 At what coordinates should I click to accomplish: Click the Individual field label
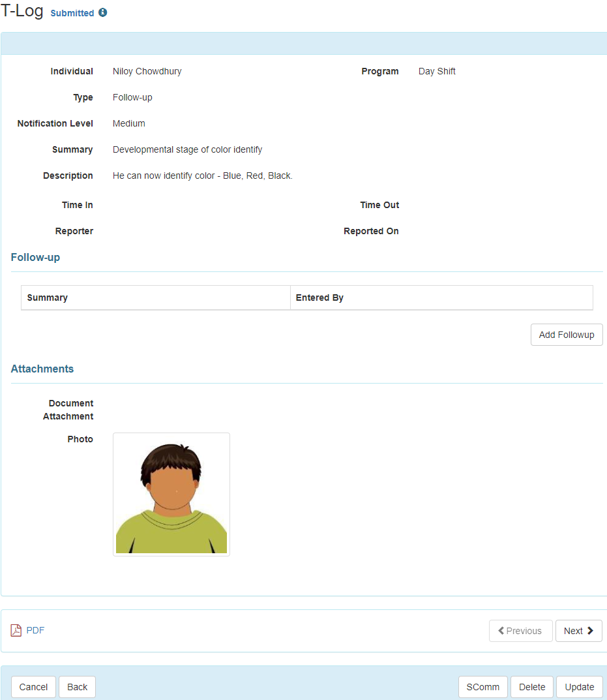click(x=72, y=71)
